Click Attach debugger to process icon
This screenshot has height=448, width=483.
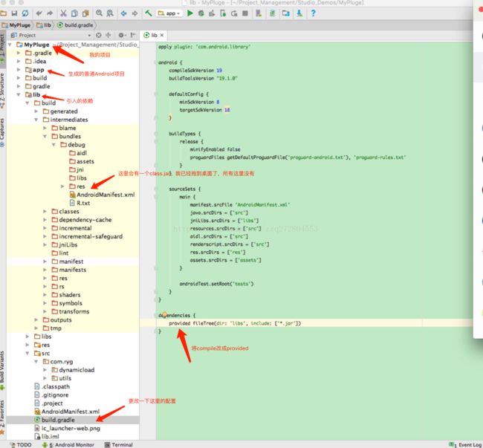pyautogui.click(x=223, y=13)
